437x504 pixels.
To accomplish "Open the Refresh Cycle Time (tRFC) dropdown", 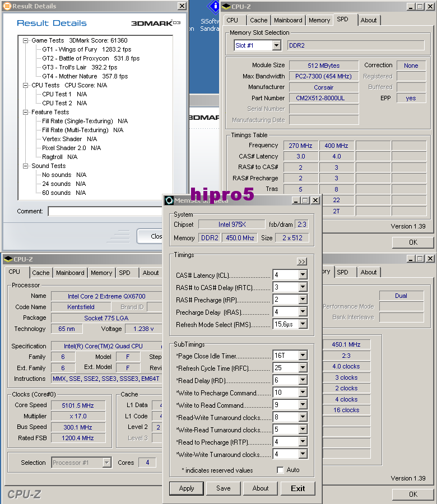I will coord(303,368).
